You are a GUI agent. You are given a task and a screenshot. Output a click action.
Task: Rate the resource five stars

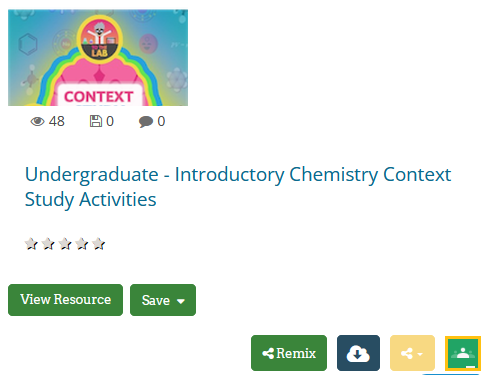[99, 244]
